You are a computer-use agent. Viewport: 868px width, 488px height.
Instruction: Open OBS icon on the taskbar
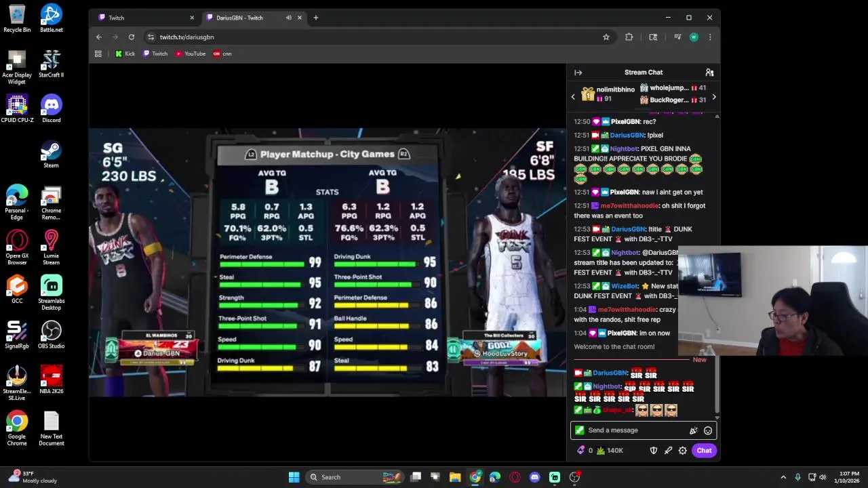[x=574, y=477]
